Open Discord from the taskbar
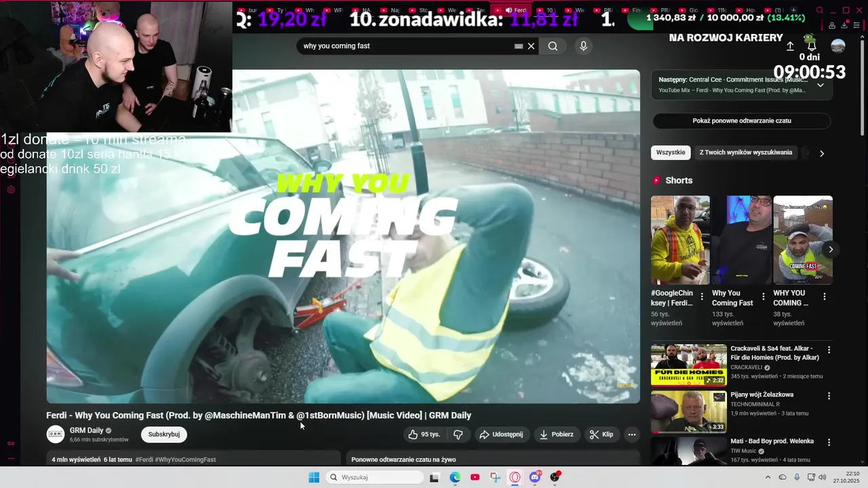 pos(535,477)
